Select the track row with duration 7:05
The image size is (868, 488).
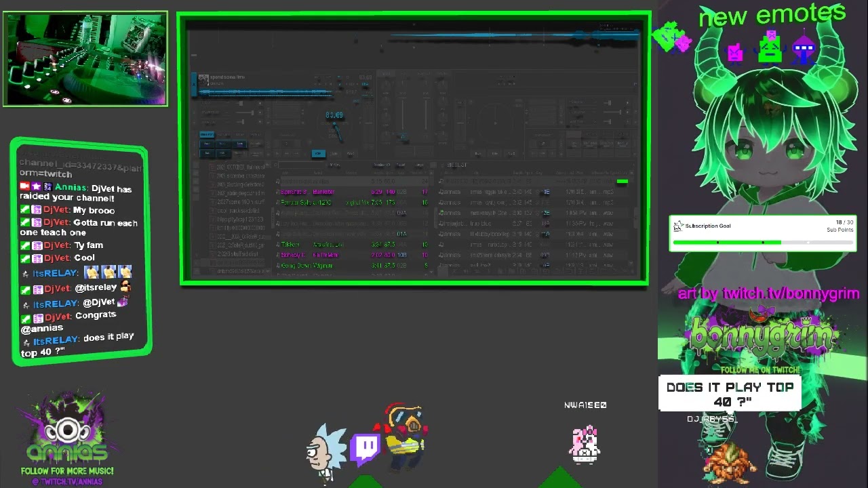[351, 203]
